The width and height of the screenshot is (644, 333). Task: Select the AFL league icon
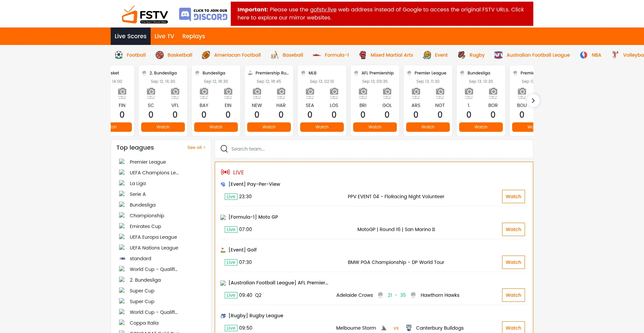click(x=498, y=55)
